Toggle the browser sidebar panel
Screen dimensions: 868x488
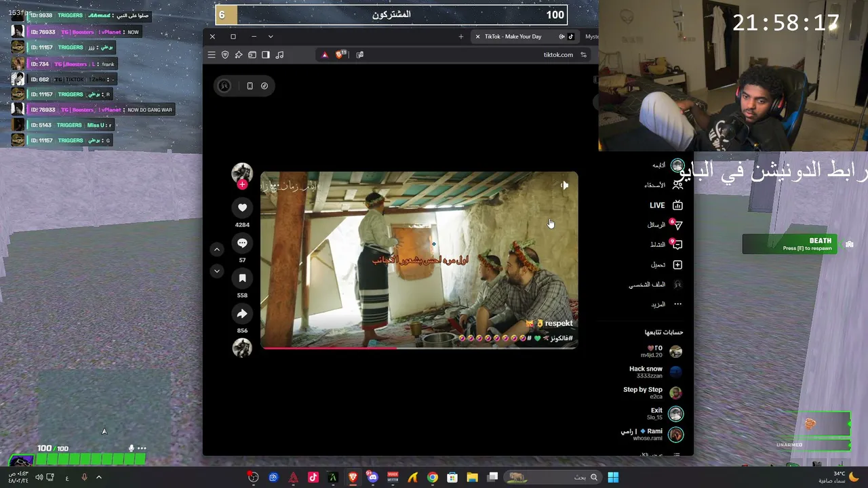266,55
